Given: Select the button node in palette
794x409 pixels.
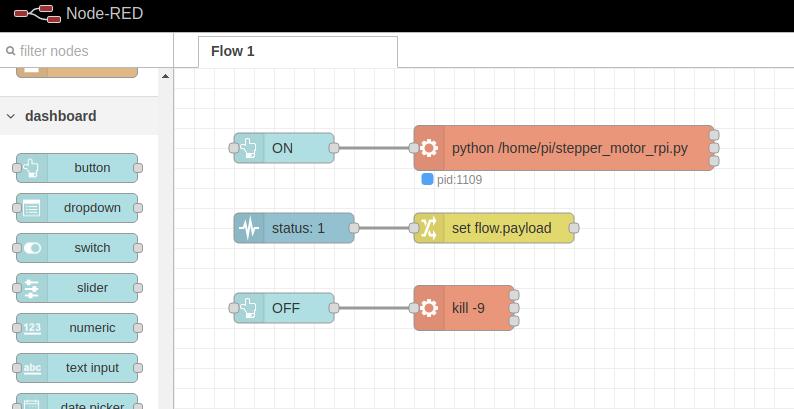Looking at the screenshot, I should click(77, 168).
